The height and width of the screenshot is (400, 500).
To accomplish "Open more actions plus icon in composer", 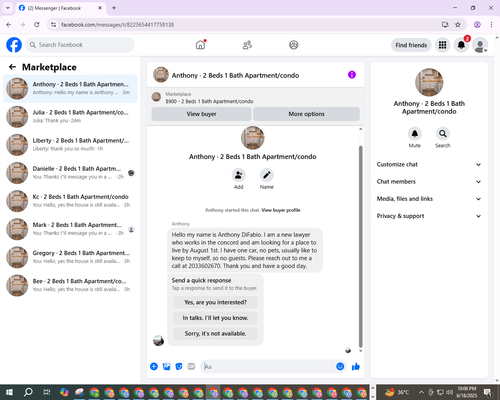I will click(x=154, y=367).
